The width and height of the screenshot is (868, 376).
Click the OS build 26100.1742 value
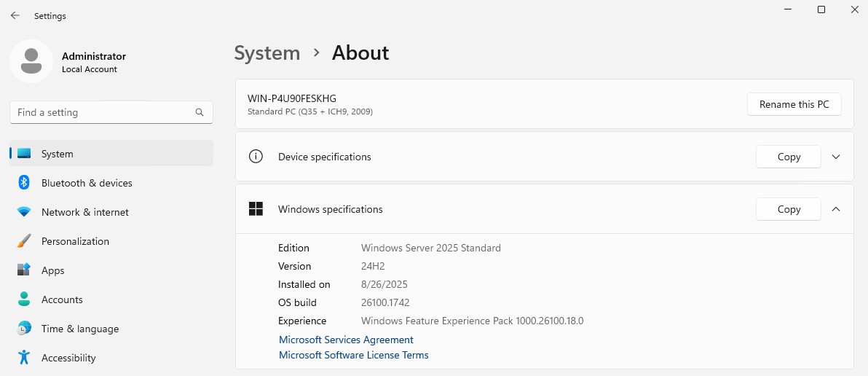coord(385,302)
